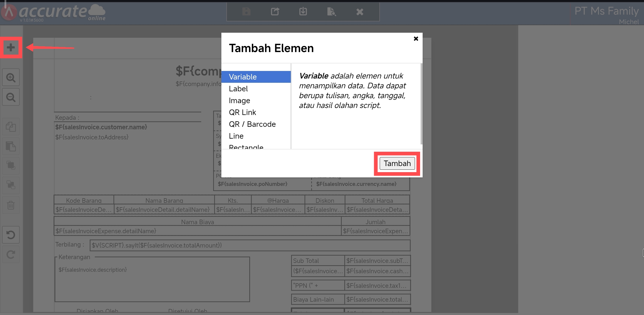This screenshot has width=644, height=315.
Task: Click the save disk icon in toolbar
Action: (x=246, y=12)
